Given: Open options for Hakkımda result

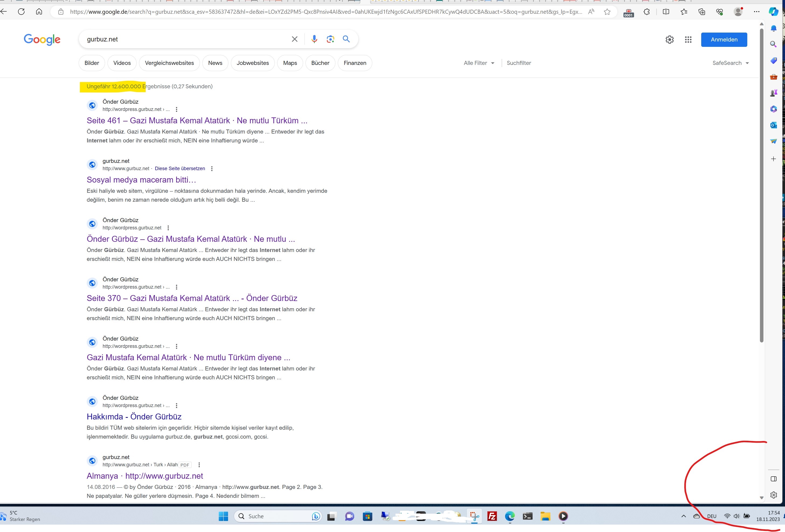Looking at the screenshot, I should tap(176, 405).
